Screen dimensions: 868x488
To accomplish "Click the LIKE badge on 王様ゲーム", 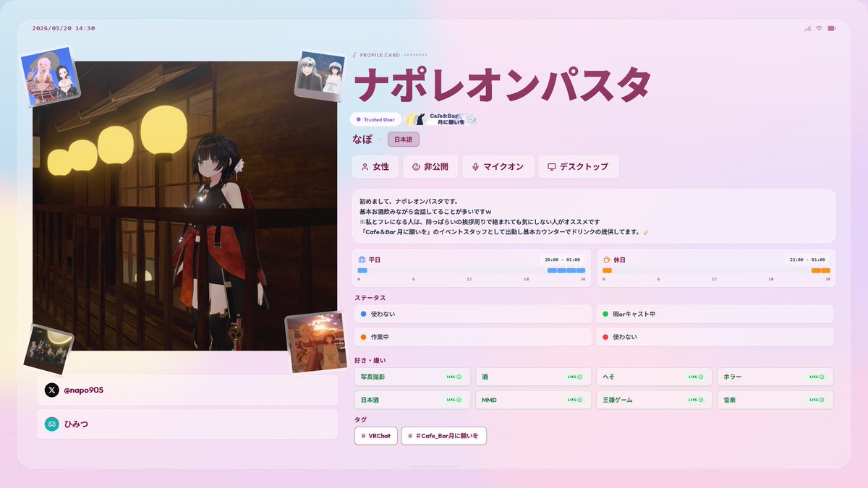I will coord(695,400).
